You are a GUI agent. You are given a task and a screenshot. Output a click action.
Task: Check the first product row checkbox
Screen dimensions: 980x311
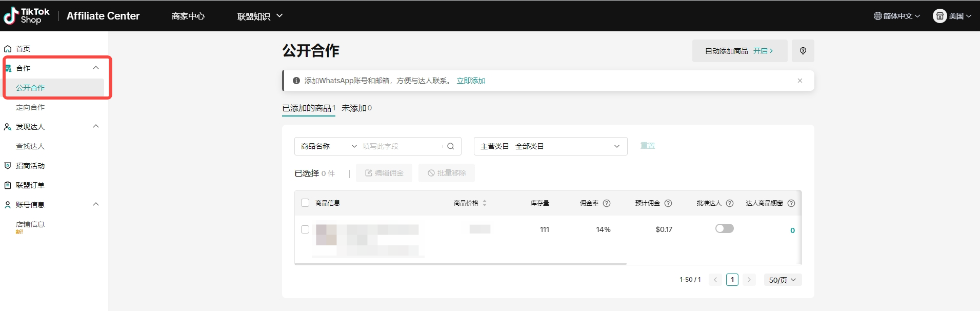click(x=305, y=229)
